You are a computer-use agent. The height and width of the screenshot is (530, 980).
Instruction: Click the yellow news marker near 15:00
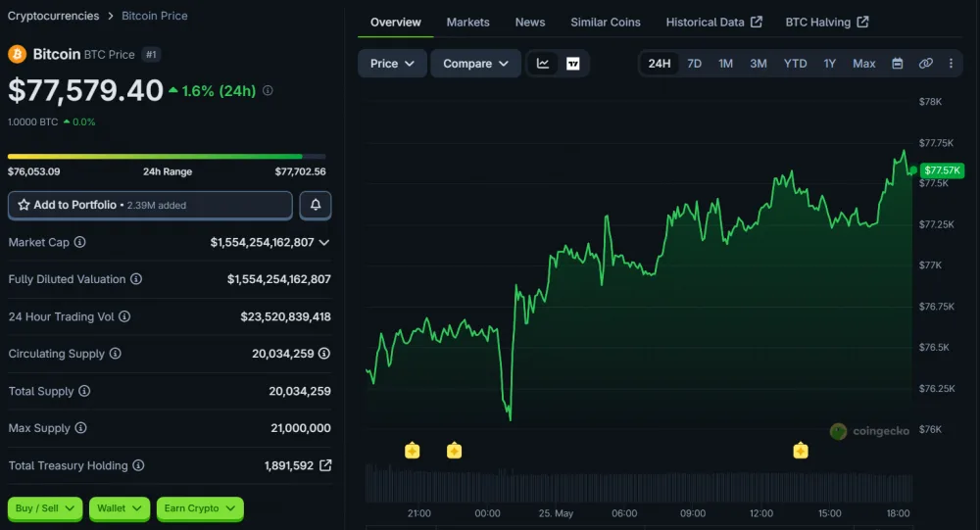coord(801,450)
